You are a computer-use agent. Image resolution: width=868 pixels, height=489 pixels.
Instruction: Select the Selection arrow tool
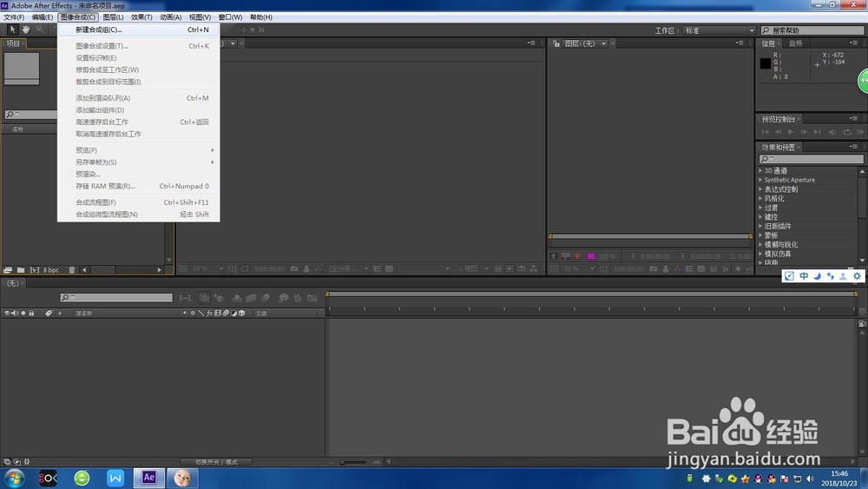[x=11, y=30]
